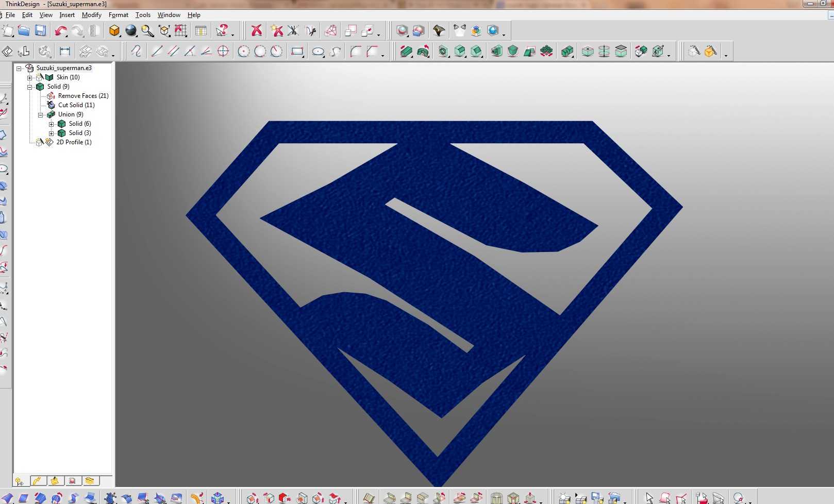Select the rectangle drawing tool
The width and height of the screenshot is (834, 504).
pos(297,51)
